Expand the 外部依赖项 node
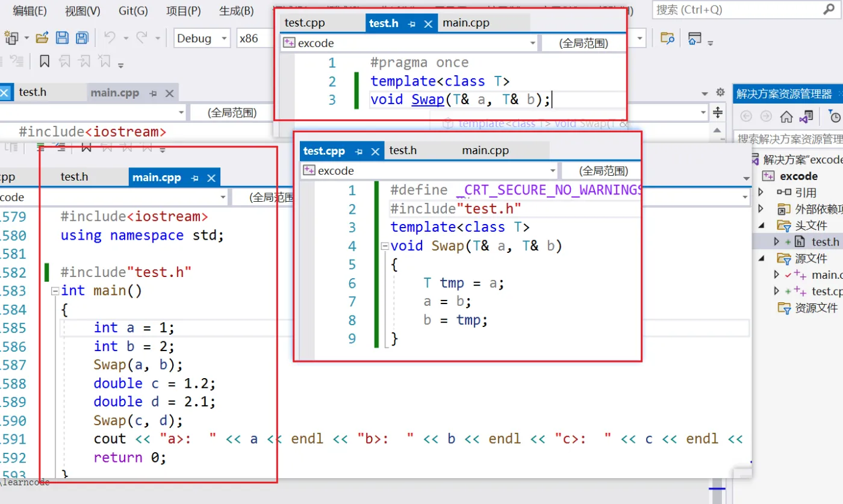This screenshot has height=504, width=843. pyautogui.click(x=761, y=209)
